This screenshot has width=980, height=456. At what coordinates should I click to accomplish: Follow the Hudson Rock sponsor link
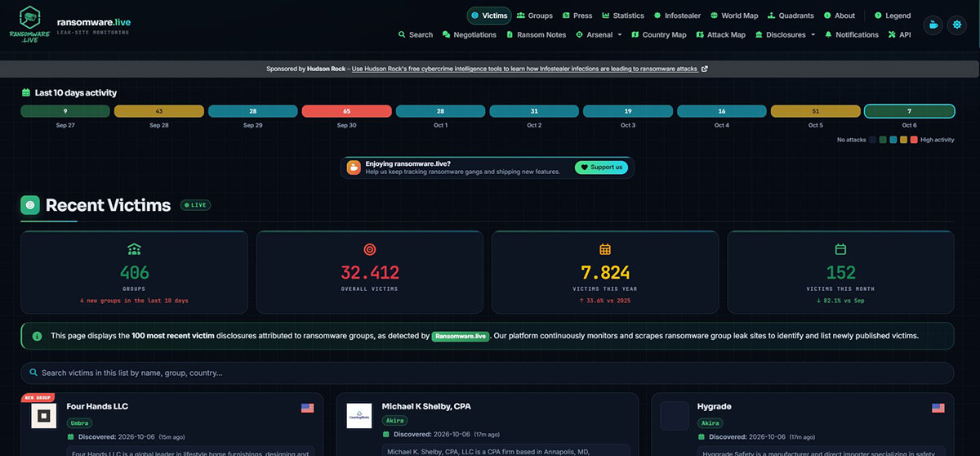(x=524, y=69)
